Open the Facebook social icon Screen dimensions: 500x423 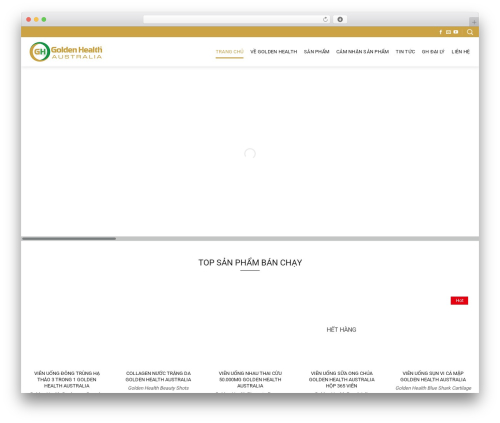click(440, 32)
